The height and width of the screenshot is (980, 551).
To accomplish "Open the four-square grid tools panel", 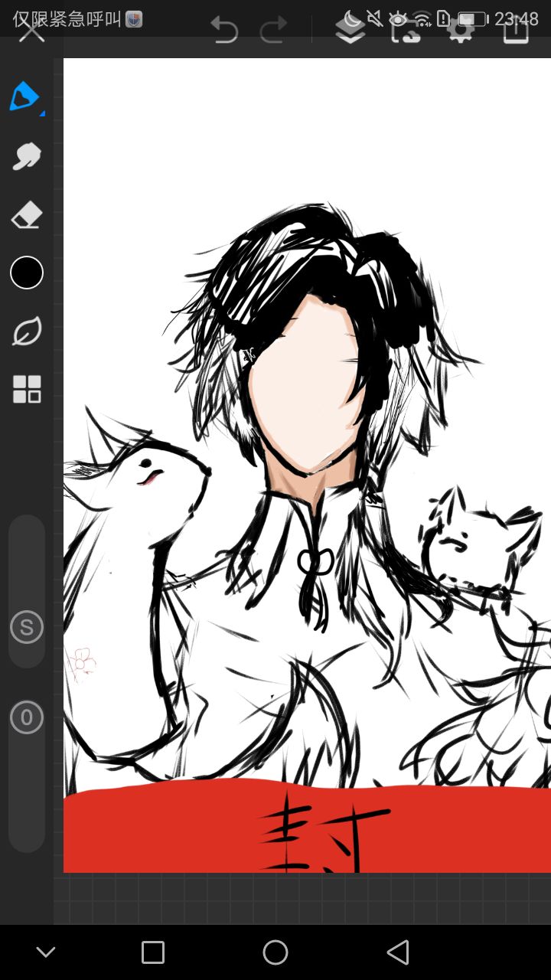I will pyautogui.click(x=26, y=389).
